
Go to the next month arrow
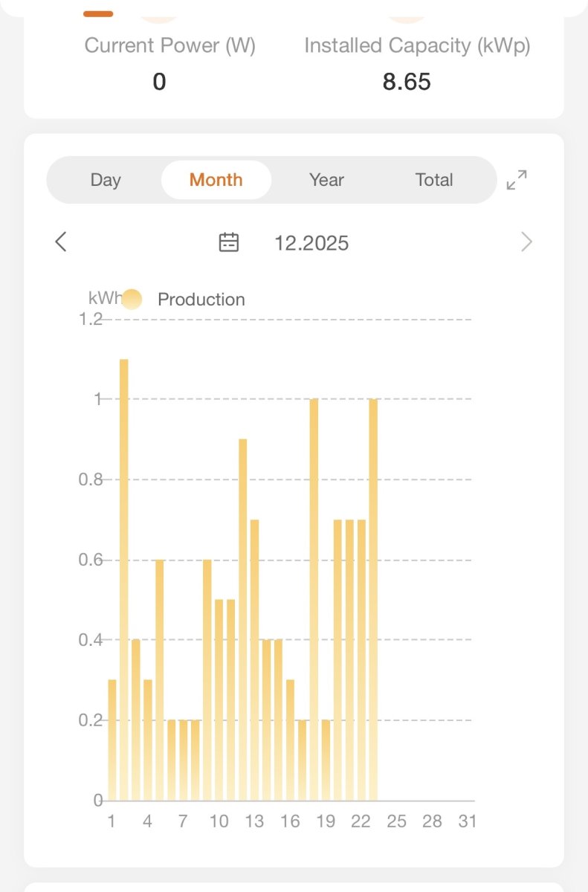[x=526, y=242]
